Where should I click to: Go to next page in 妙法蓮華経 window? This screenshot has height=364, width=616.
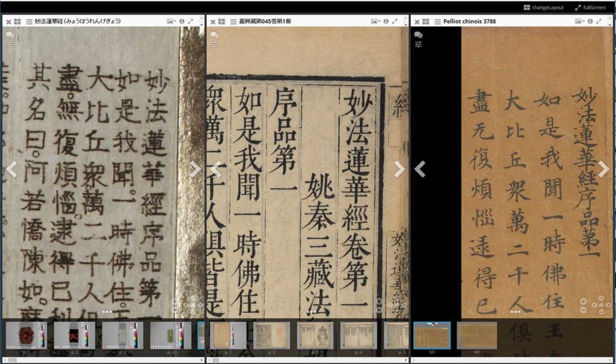click(195, 169)
